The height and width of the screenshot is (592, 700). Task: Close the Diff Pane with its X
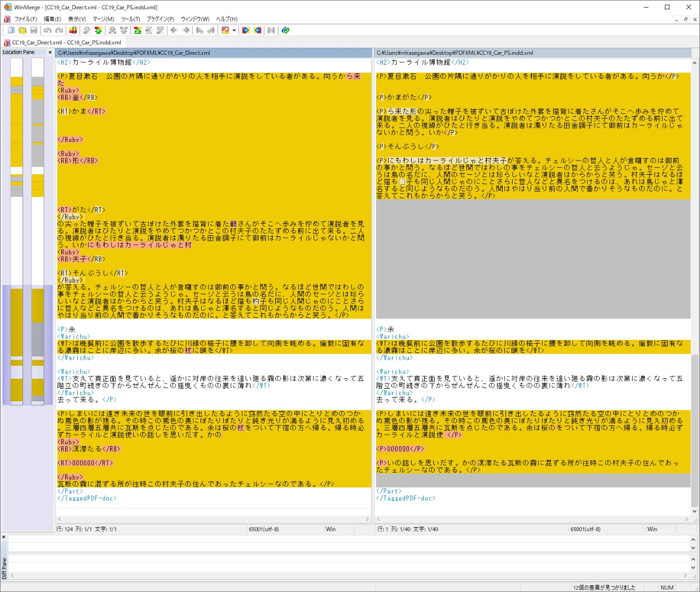click(3, 537)
